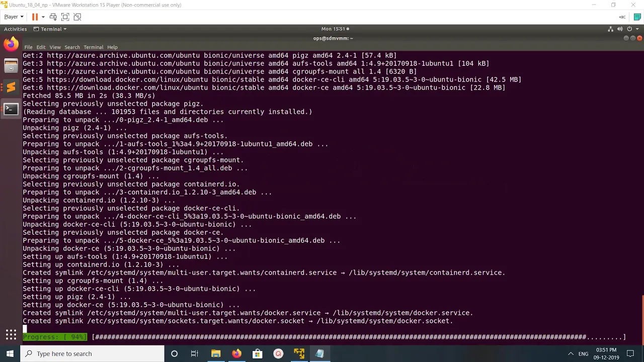Select the Terminal icon in the Ubuntu dock

click(x=11, y=109)
